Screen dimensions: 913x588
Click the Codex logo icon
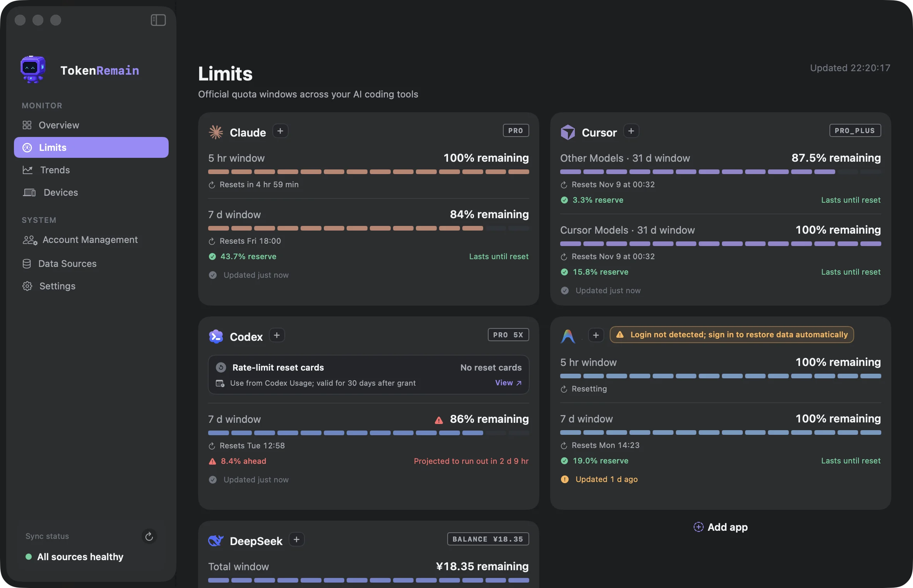tap(216, 337)
